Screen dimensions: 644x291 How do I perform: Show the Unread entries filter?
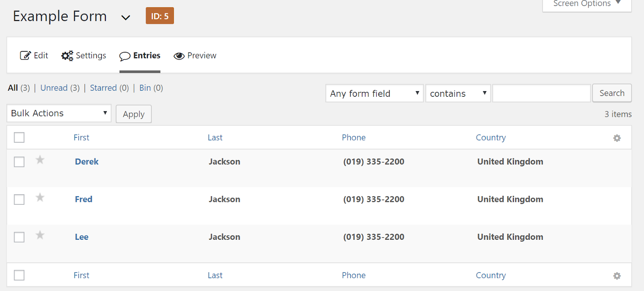(x=54, y=88)
